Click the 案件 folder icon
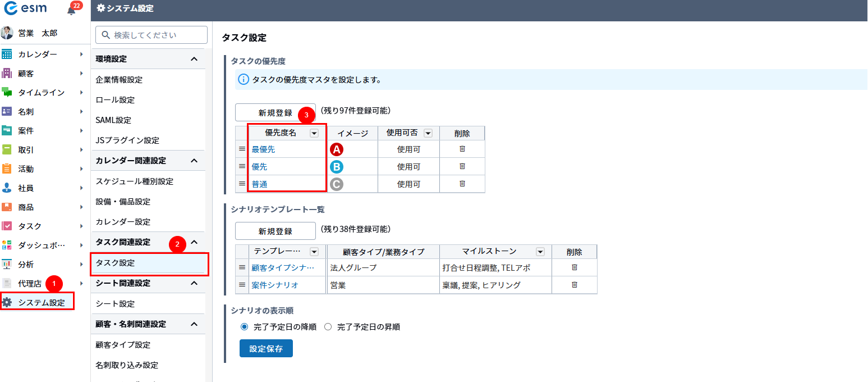Image resolution: width=868 pixels, height=382 pixels. pyautogui.click(x=7, y=130)
